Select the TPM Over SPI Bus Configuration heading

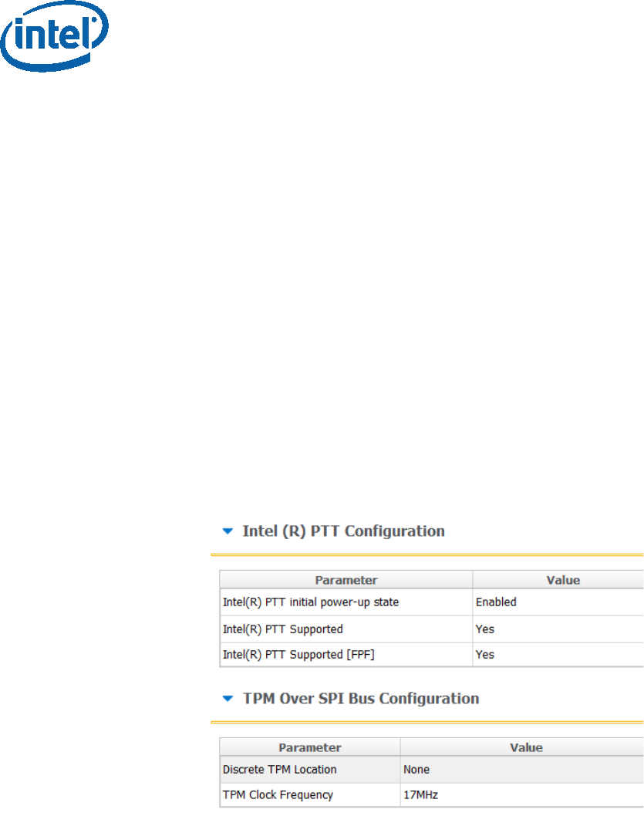[x=361, y=699]
